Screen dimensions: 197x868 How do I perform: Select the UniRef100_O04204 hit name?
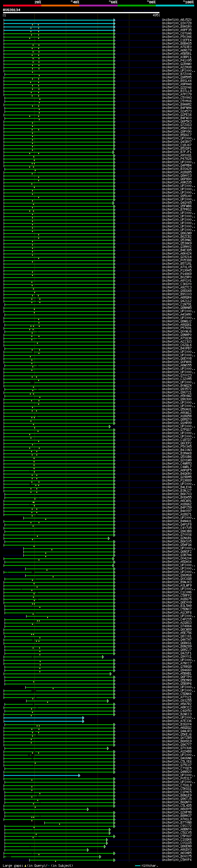(177, 558)
